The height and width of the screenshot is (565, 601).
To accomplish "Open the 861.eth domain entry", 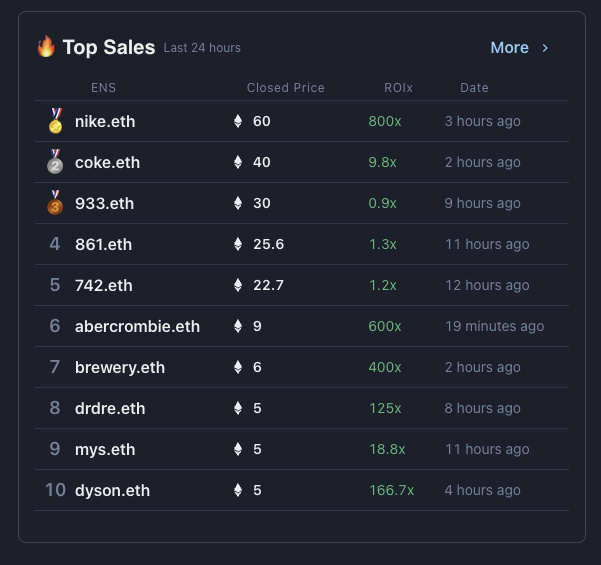I will pyautogui.click(x=103, y=245).
